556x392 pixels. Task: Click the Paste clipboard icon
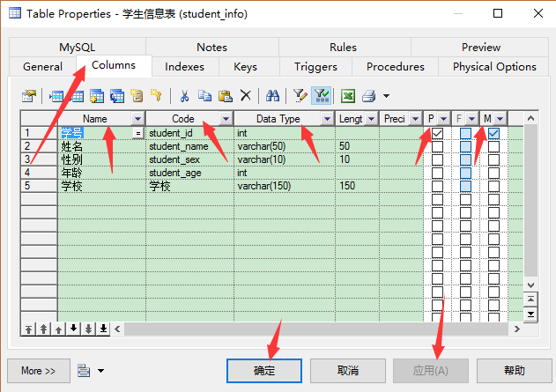225,95
